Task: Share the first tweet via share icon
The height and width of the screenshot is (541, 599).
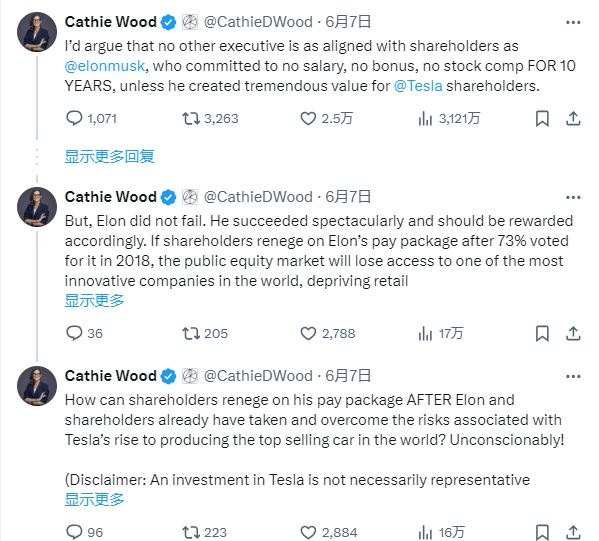Action: [x=573, y=119]
